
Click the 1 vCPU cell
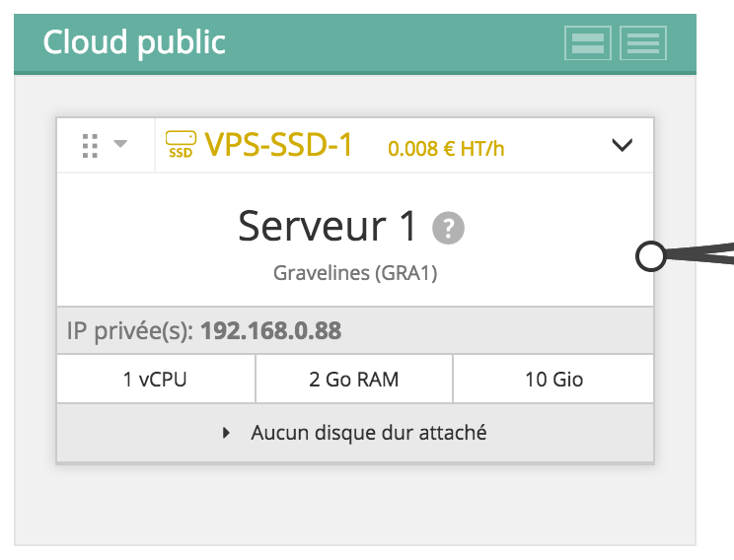156,380
